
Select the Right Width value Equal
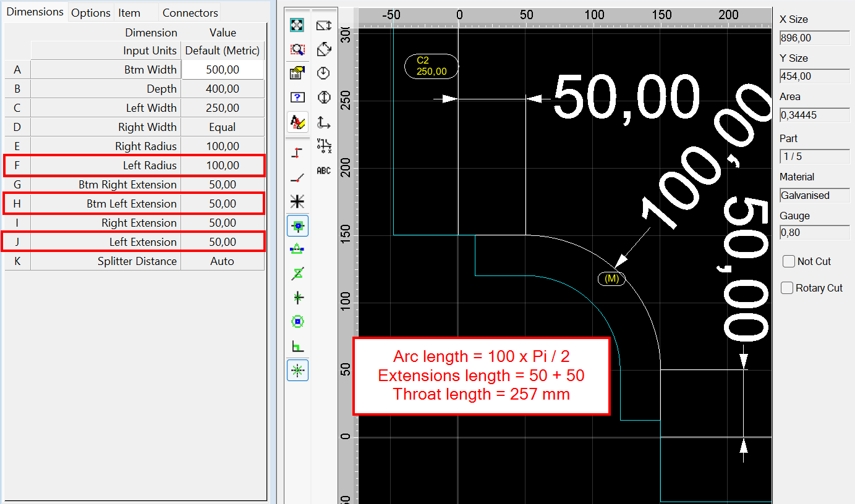223,127
